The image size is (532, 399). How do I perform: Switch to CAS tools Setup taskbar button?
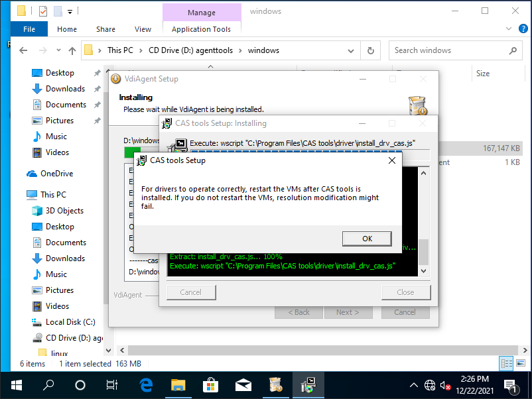coord(308,385)
